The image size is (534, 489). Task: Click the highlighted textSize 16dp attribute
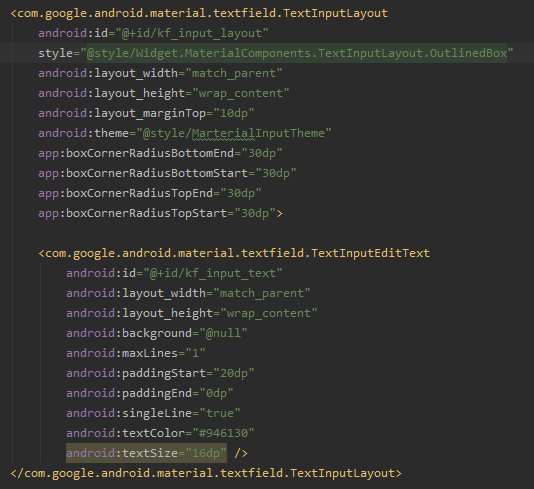tap(146, 454)
